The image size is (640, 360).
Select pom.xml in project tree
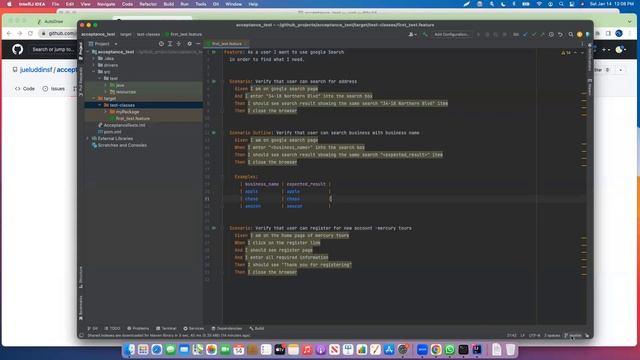click(x=112, y=132)
